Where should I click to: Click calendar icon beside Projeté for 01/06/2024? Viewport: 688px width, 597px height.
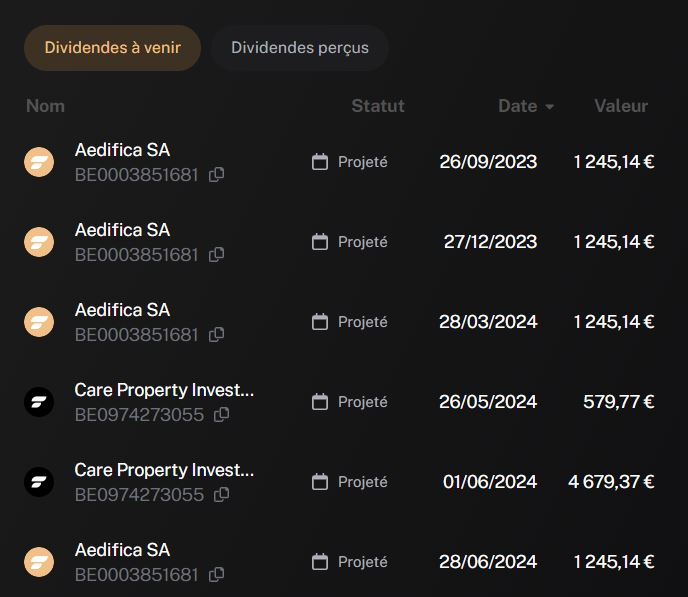click(320, 482)
